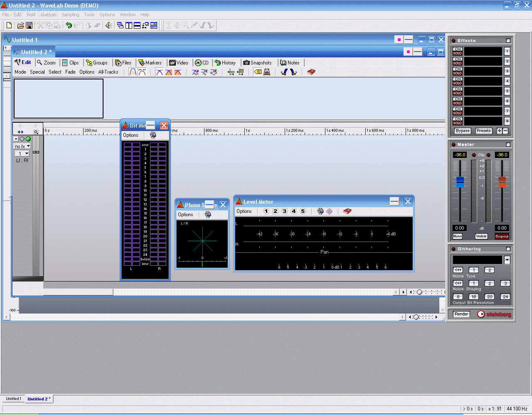Switch to the CD tab
Image resolution: width=532 pixels, height=415 pixels.
click(x=202, y=63)
